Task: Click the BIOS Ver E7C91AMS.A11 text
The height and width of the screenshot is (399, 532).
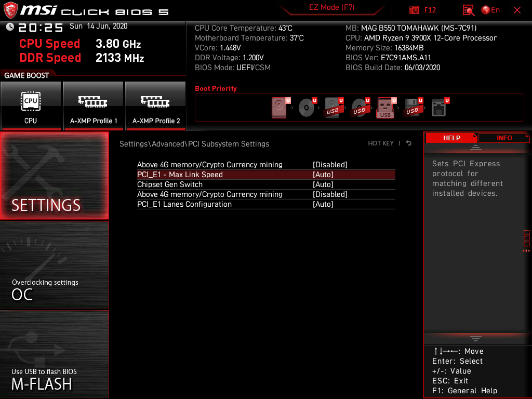Action: click(x=388, y=58)
